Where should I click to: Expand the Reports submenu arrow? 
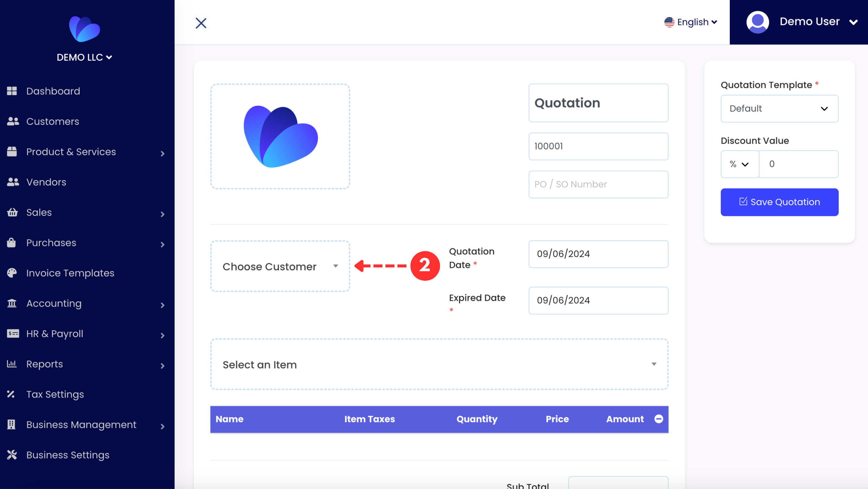pyautogui.click(x=163, y=366)
